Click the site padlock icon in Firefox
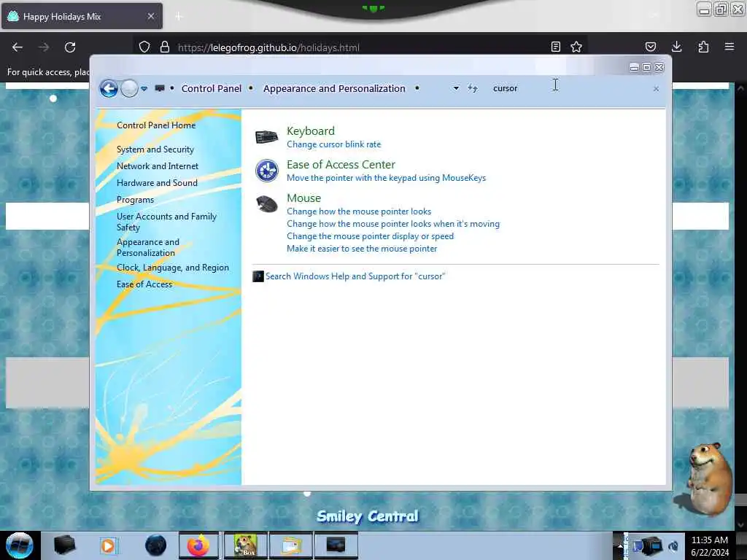The width and height of the screenshot is (747, 560). pyautogui.click(x=165, y=47)
